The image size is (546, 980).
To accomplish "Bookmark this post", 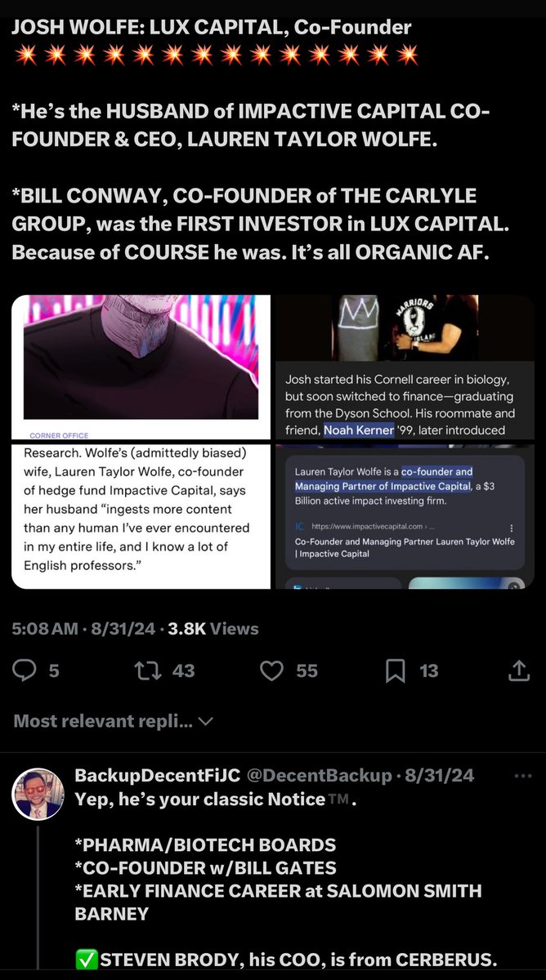I will coord(396,670).
